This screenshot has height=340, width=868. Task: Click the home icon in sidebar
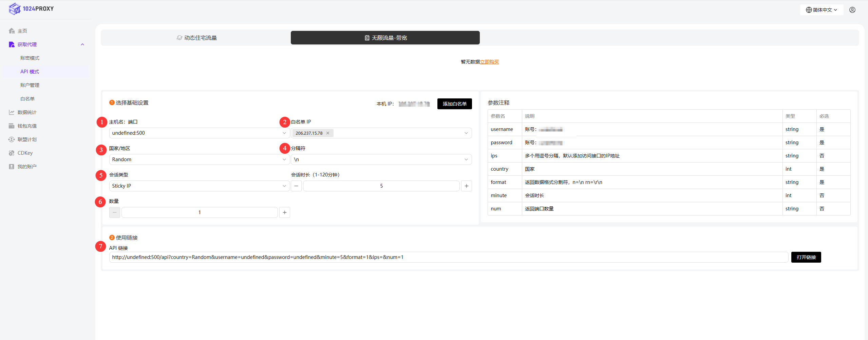(12, 31)
